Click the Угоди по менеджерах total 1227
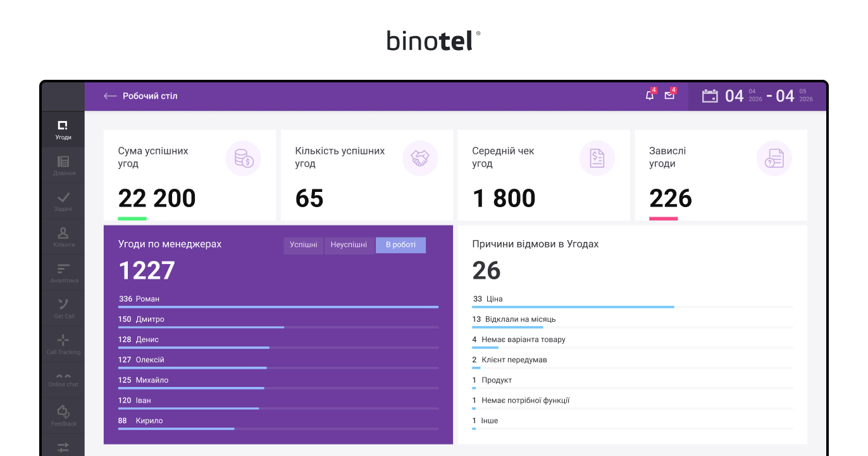868x456 pixels. point(147,270)
